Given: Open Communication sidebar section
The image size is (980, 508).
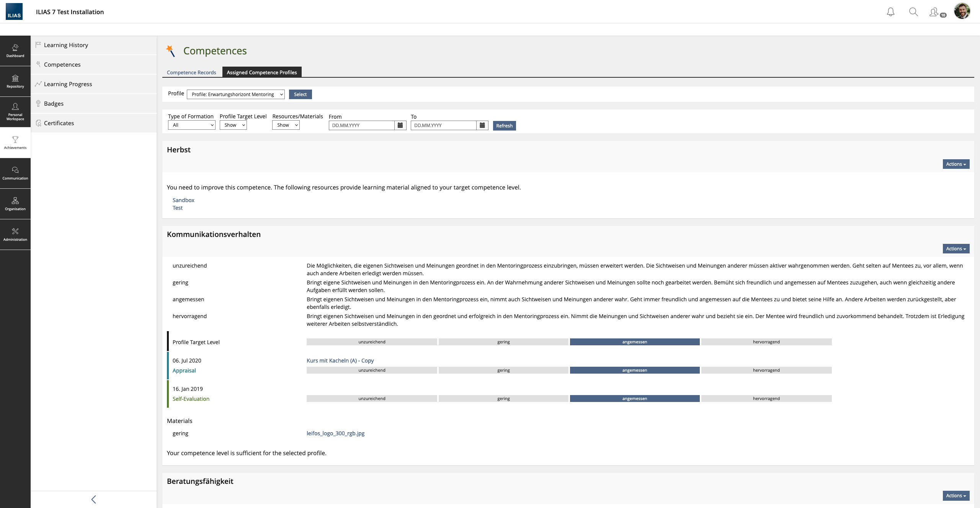Looking at the screenshot, I should 15,173.
